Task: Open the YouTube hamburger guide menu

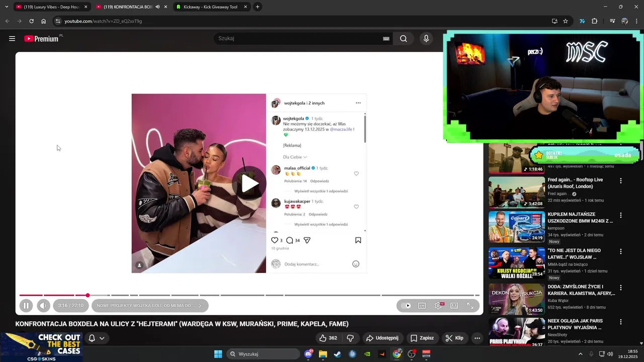Action: 12,39
